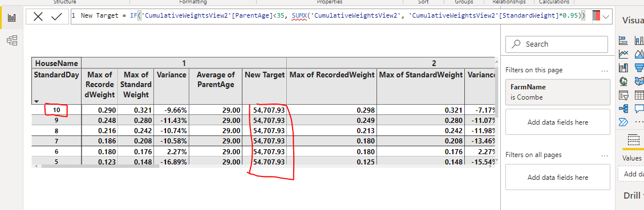
Task: Select the table visual icon
Action: 639,95
